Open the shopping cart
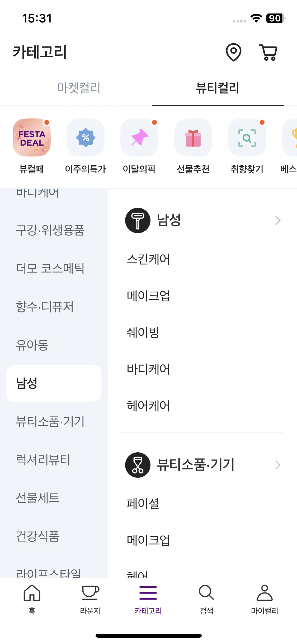Image resolution: width=297 pixels, height=644 pixels. click(x=269, y=52)
